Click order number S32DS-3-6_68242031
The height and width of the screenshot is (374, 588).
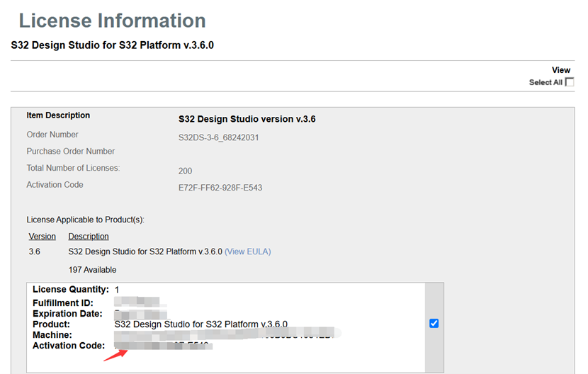(x=218, y=137)
